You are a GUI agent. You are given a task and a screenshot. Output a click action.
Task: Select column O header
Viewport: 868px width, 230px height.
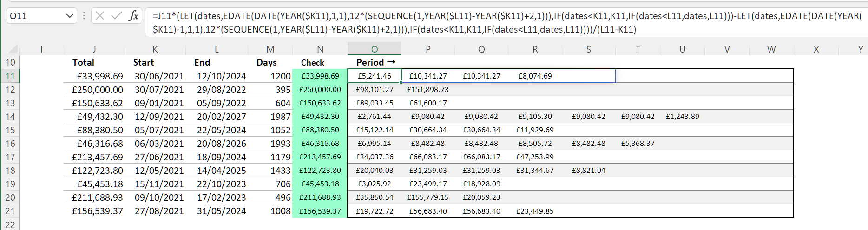[x=375, y=49]
